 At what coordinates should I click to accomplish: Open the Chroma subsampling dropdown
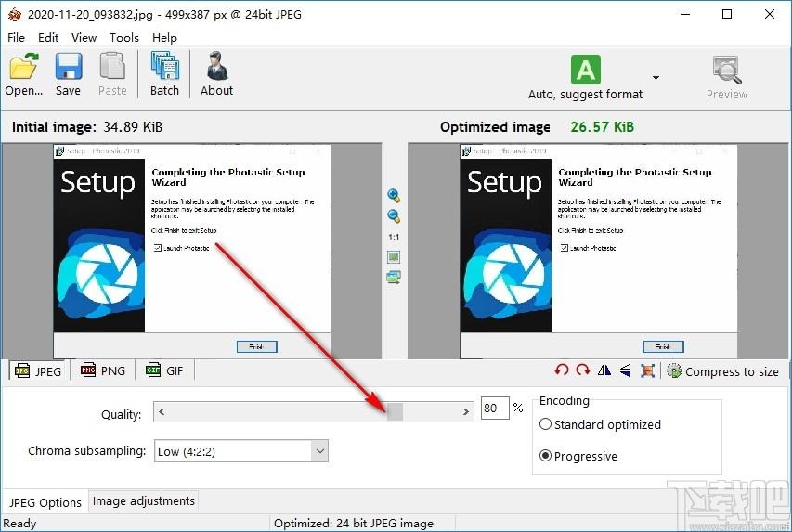241,451
